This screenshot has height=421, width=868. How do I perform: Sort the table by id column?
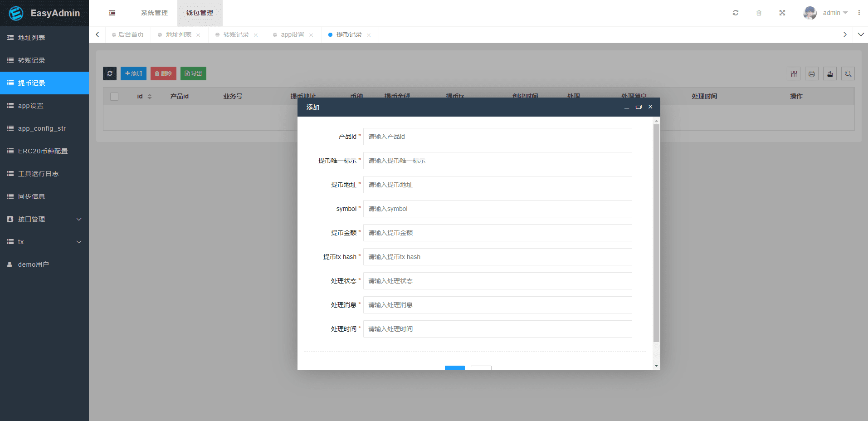pyautogui.click(x=149, y=96)
